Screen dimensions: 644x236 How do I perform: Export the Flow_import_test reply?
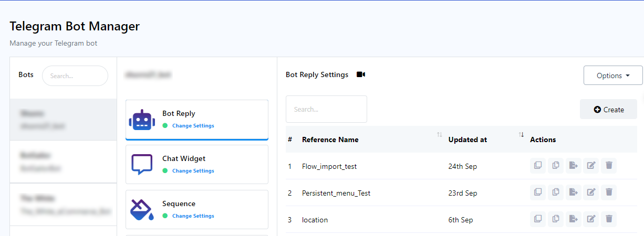[573, 166]
